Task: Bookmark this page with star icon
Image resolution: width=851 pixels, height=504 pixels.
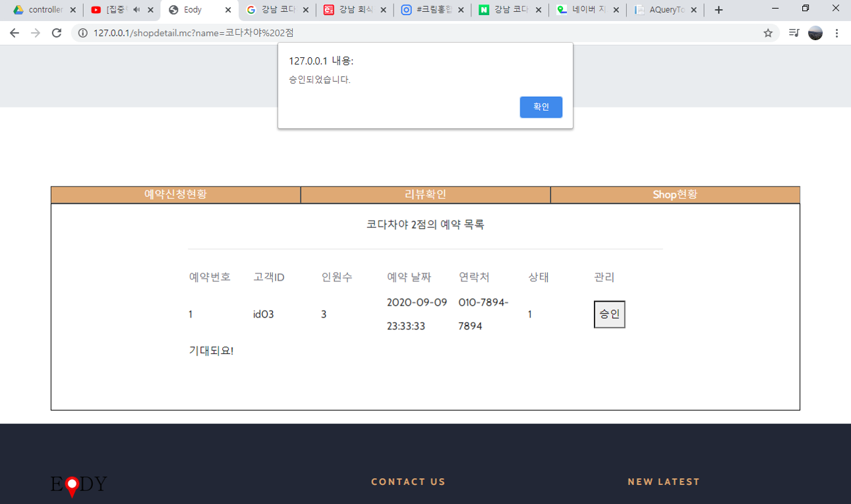Action: (x=768, y=33)
